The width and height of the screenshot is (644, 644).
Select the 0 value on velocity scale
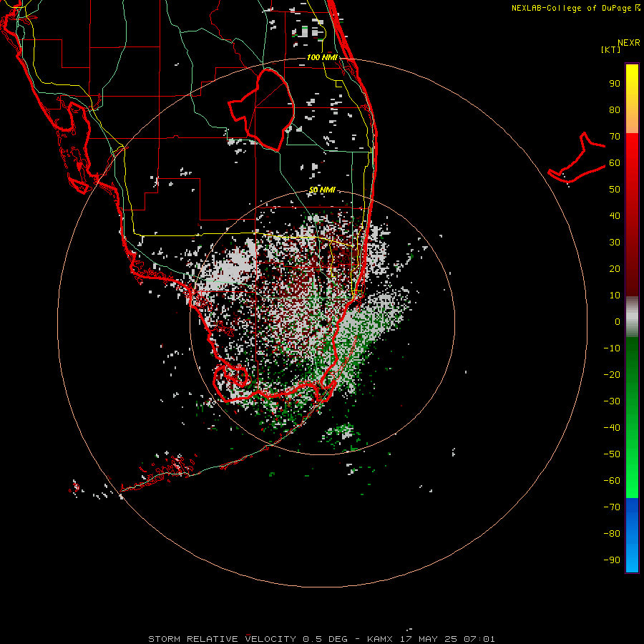[x=618, y=322]
